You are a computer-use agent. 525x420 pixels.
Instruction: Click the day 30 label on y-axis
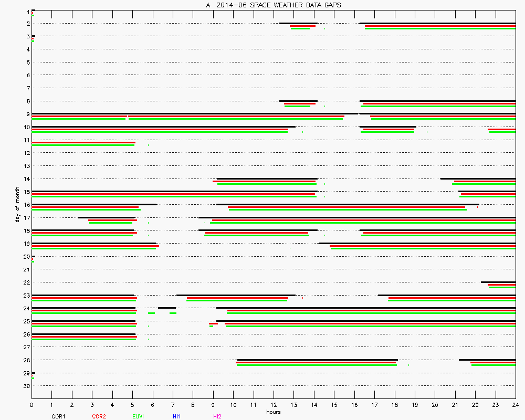pyautogui.click(x=26, y=386)
